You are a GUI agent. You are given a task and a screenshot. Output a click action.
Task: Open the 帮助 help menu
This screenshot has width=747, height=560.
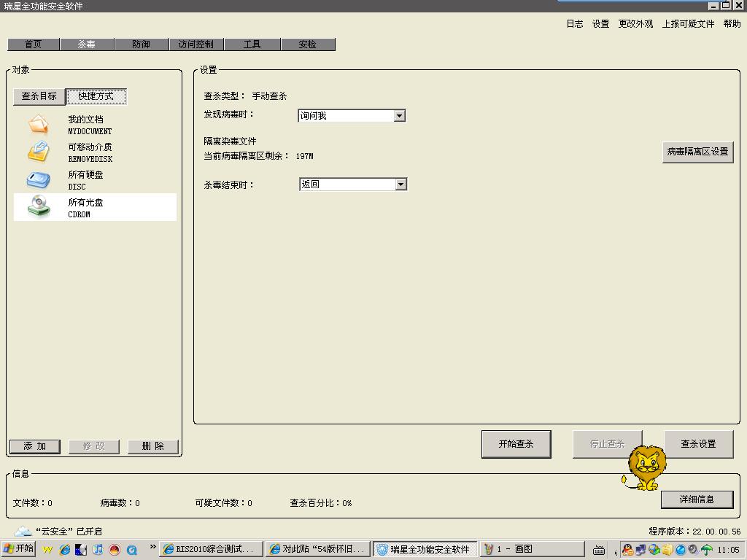732,24
